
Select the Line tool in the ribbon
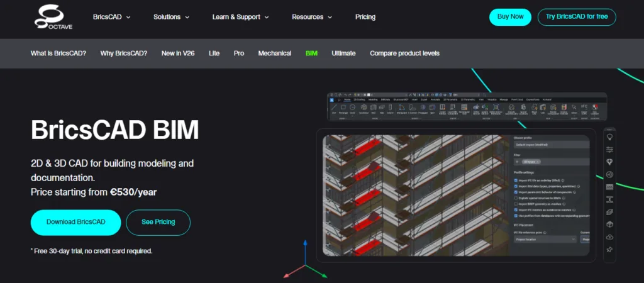(x=334, y=108)
